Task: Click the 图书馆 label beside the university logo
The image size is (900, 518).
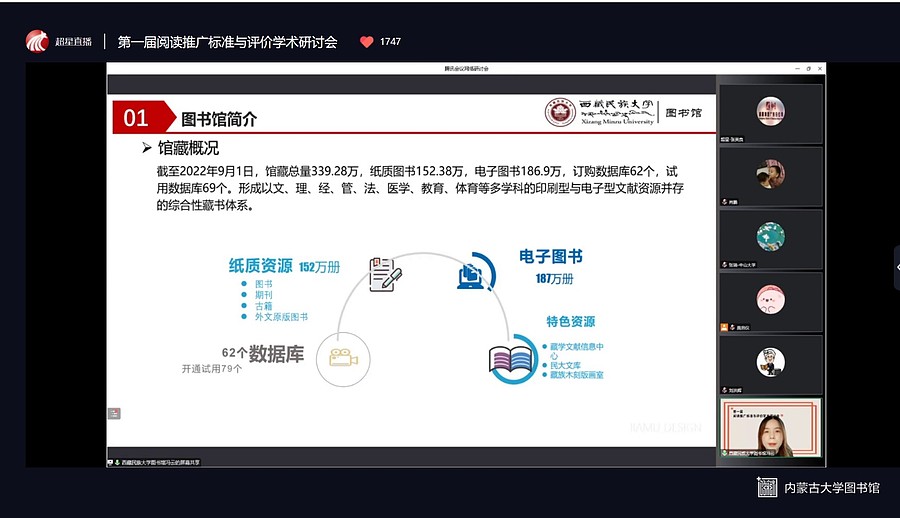Action: (x=684, y=113)
